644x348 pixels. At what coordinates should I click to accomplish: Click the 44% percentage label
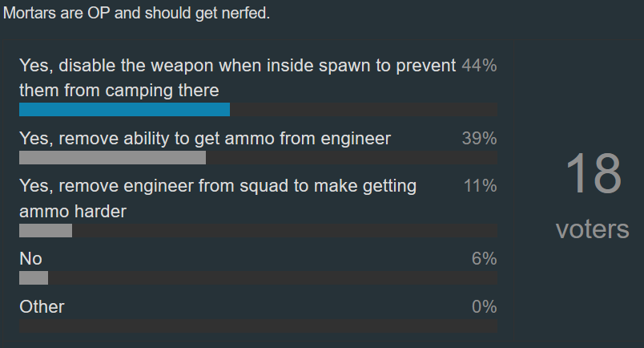(x=479, y=66)
